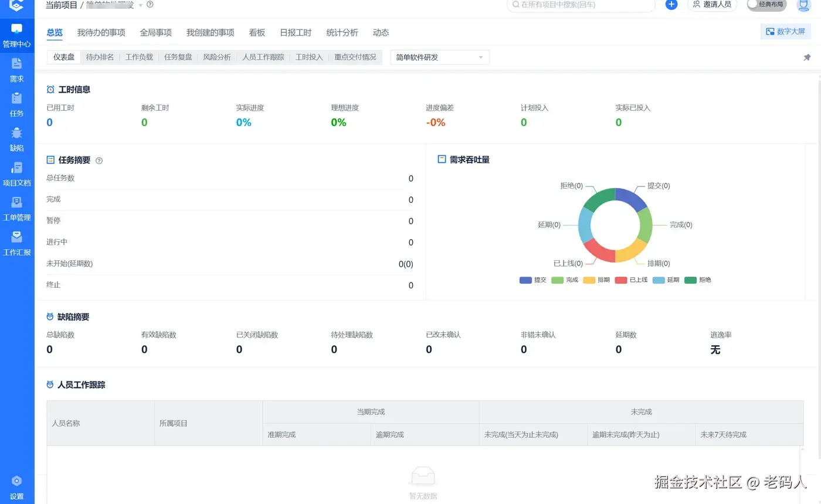Toggle the 已上线 legend item
This screenshot has height=504, width=821.
(631, 280)
